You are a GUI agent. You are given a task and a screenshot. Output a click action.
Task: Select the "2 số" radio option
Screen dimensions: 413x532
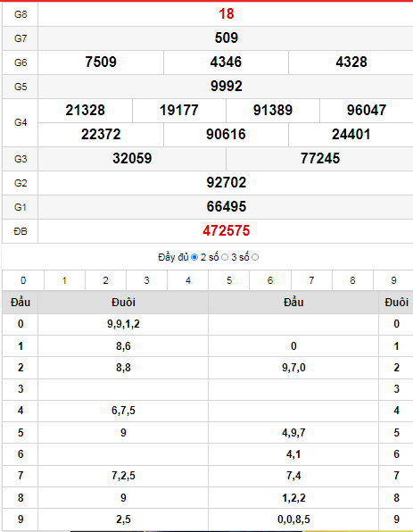pos(225,257)
